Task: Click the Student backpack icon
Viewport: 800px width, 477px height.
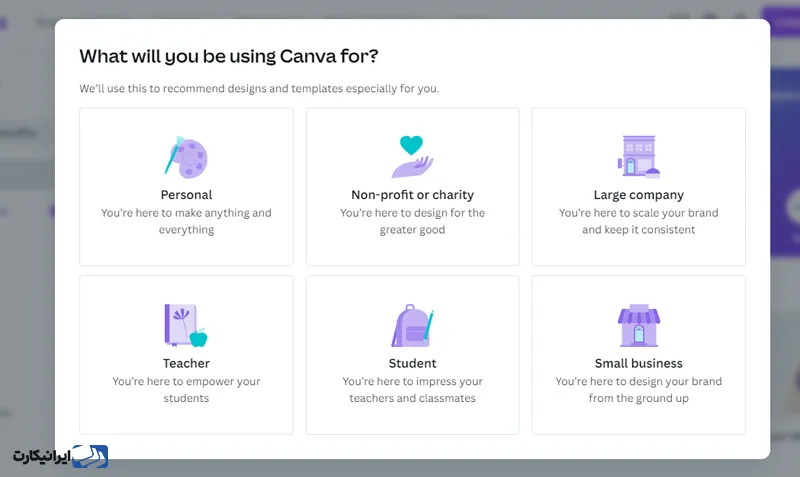Action: click(412, 325)
